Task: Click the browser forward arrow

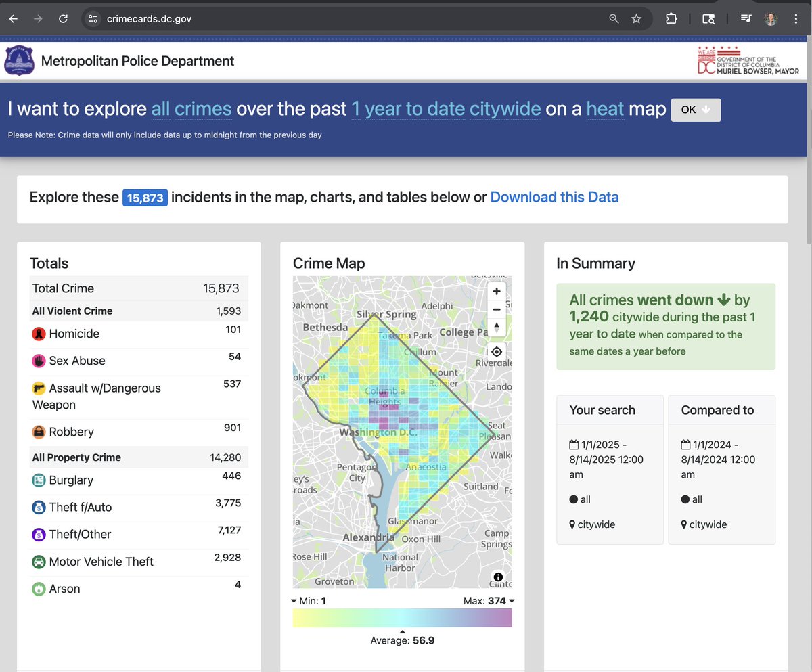Action: (38, 19)
